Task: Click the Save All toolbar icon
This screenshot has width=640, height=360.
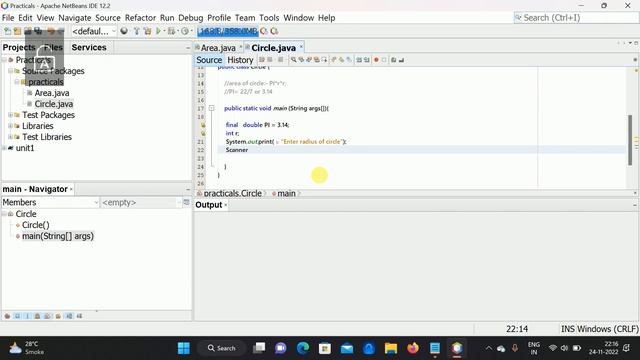Action: (x=38, y=31)
